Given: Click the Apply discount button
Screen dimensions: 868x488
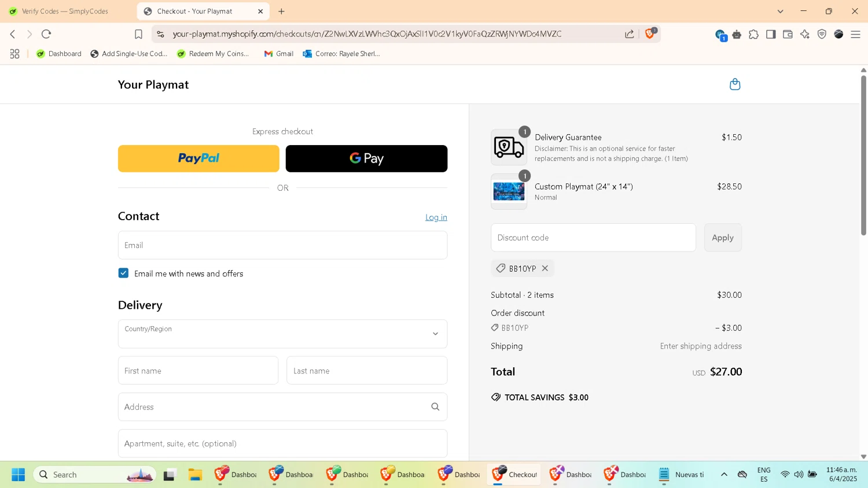Looking at the screenshot, I should tap(723, 238).
